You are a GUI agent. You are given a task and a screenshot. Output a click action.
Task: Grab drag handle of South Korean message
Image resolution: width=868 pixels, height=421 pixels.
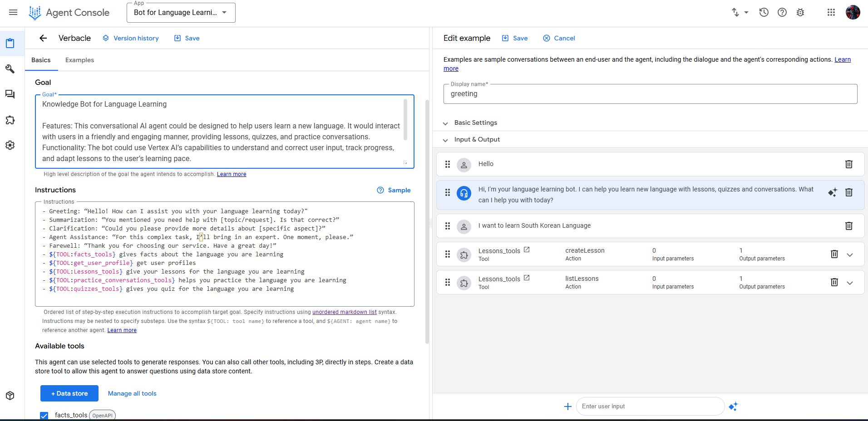pyautogui.click(x=448, y=226)
